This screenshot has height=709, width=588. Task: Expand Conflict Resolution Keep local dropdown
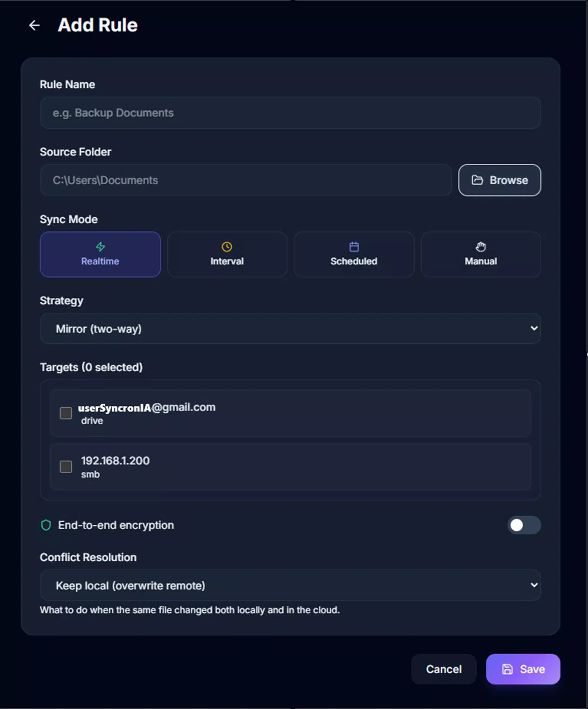point(290,585)
